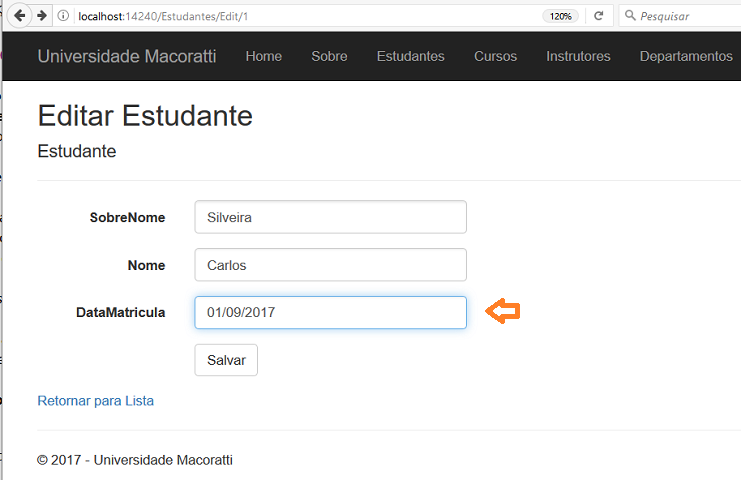Viewport: 741px width, 480px height.
Task: Save changes with the Salvar button
Action: 226,360
